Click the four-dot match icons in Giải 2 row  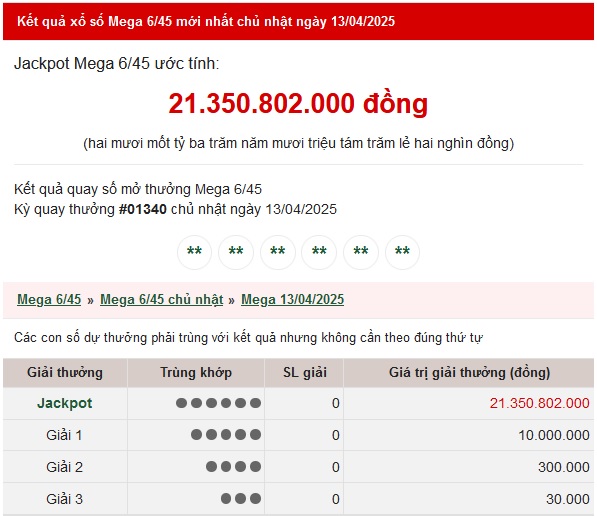point(233,466)
